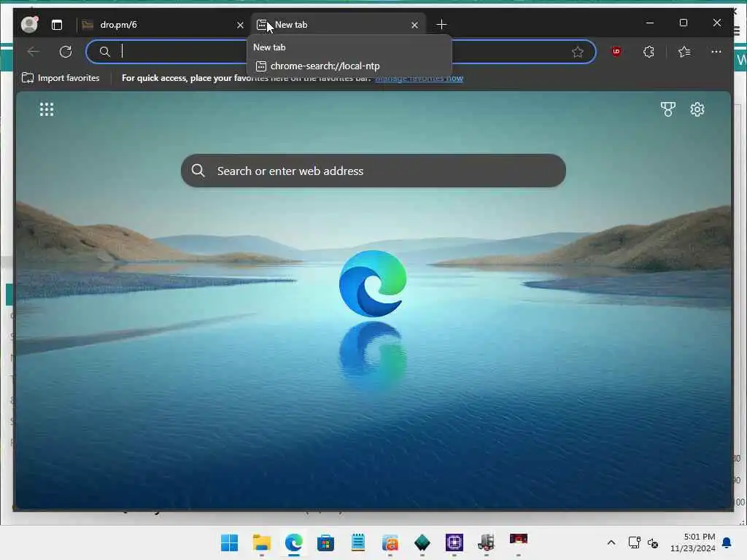Open Microsoft Store from the taskbar

[326, 542]
